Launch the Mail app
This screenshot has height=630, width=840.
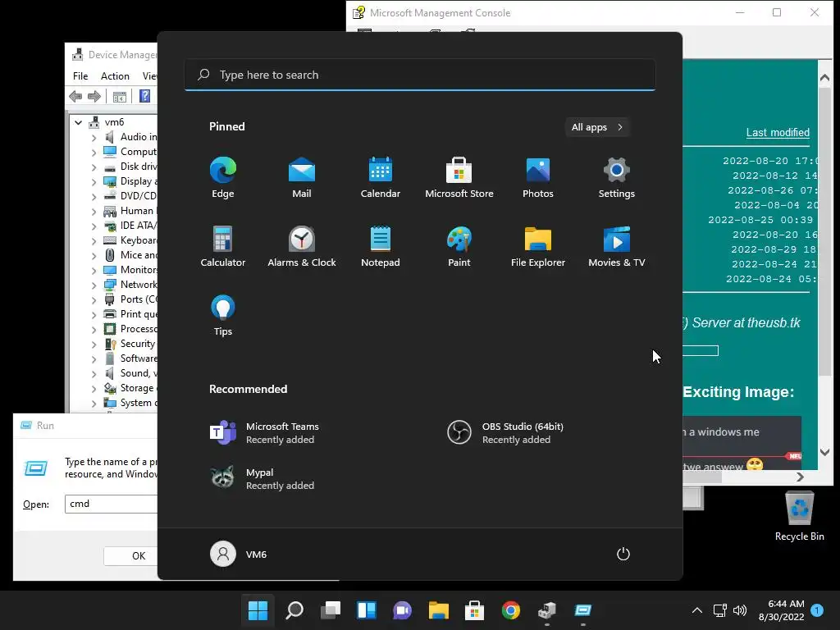click(x=302, y=178)
